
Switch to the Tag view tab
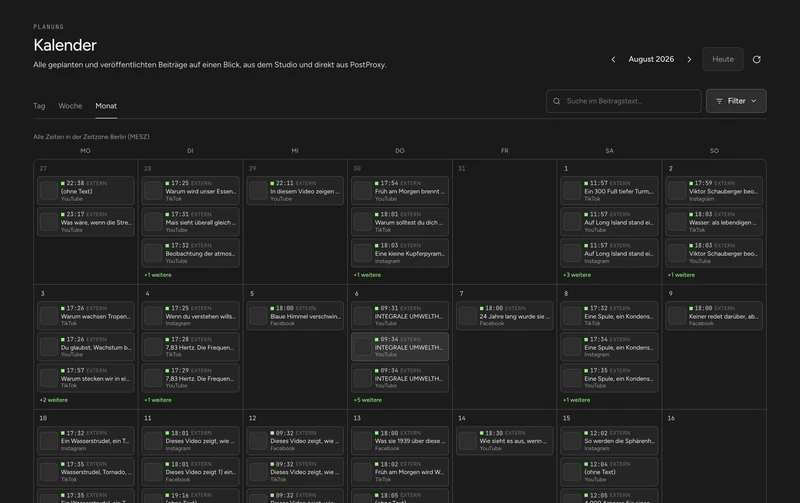pos(39,106)
